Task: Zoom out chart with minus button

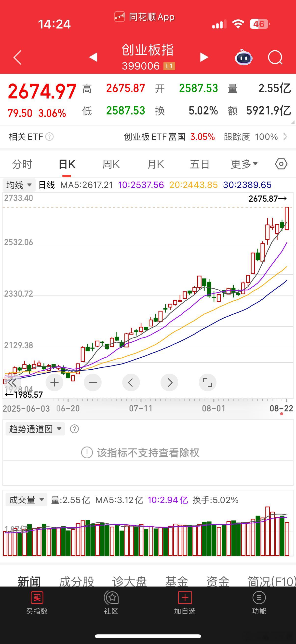Action: [93, 382]
